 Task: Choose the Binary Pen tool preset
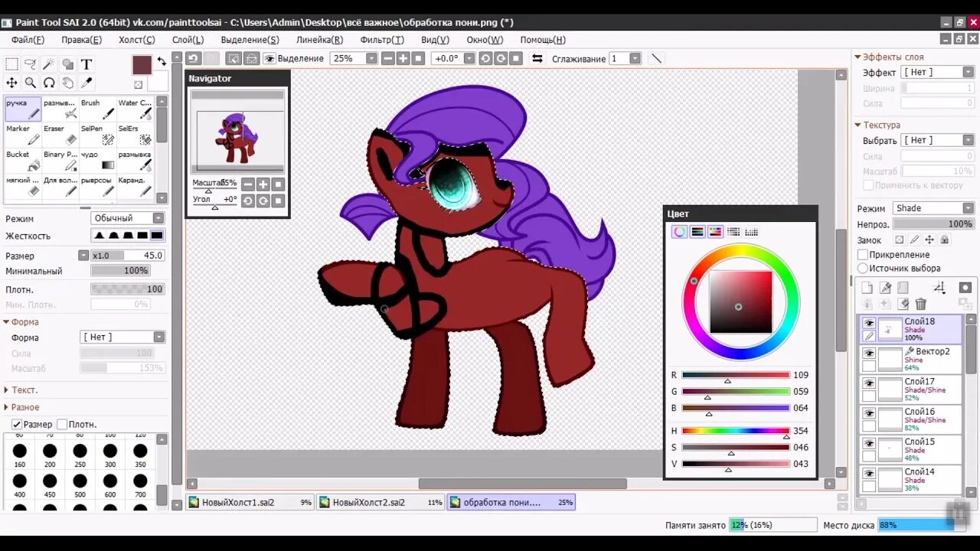60,161
